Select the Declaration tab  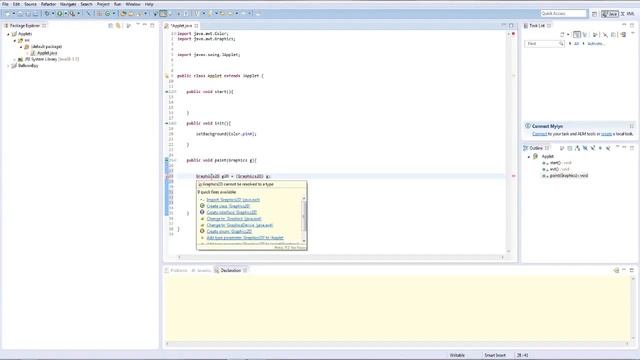(231, 270)
